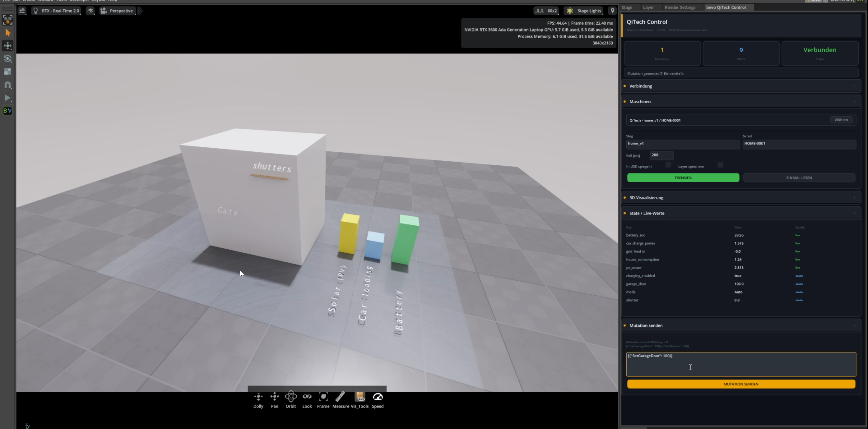Viewport: 868px width, 429px height.
Task: Start simulation with the Play icon
Action: click(x=7, y=98)
